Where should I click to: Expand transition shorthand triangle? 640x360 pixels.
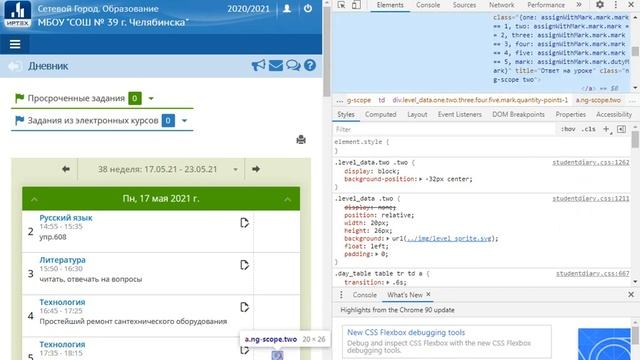pos(388,282)
